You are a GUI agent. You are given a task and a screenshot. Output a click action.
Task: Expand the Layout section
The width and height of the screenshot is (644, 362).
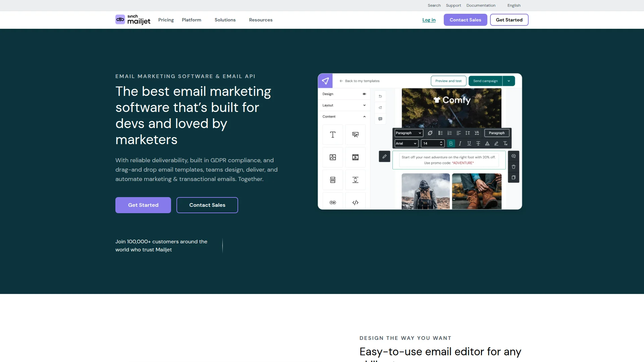tap(343, 105)
